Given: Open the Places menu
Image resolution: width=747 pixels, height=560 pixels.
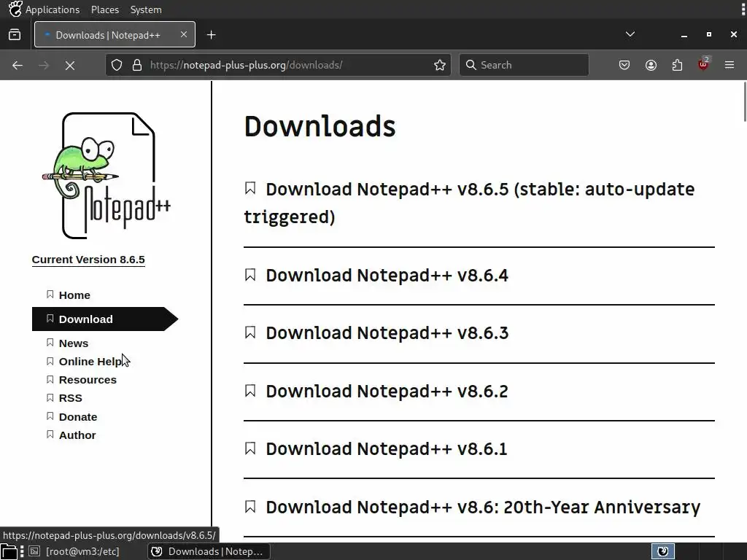Looking at the screenshot, I should pos(105,9).
